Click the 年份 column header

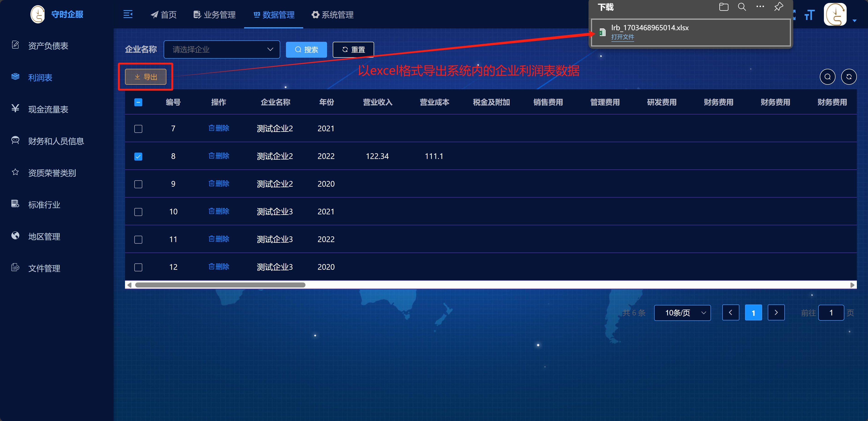[x=326, y=102]
